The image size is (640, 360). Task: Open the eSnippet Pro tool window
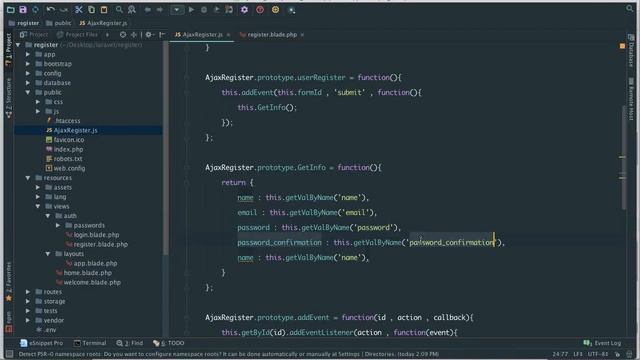[42, 343]
